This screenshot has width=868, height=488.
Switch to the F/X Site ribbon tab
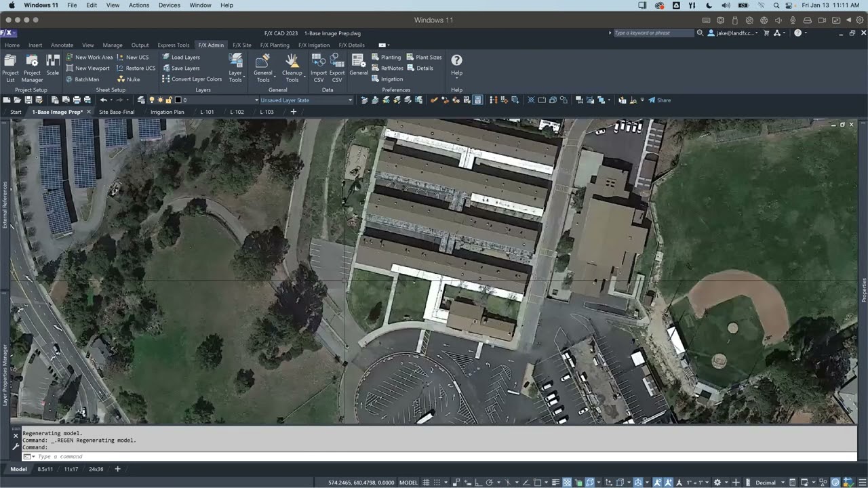[x=242, y=45]
